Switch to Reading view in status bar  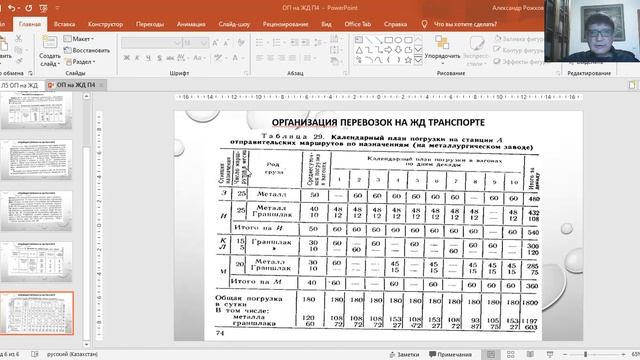[x=530, y=354]
